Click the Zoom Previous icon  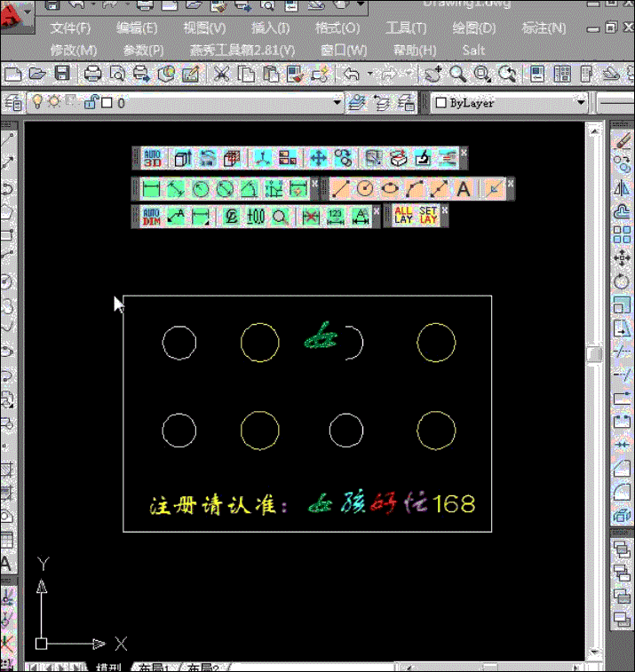[507, 74]
